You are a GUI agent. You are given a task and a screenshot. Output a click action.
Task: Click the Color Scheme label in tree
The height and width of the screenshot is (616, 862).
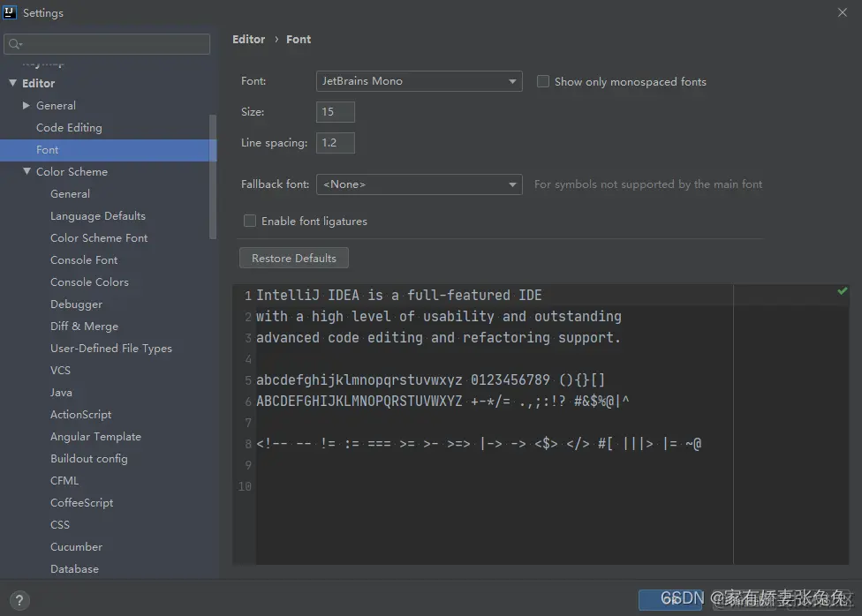(72, 172)
